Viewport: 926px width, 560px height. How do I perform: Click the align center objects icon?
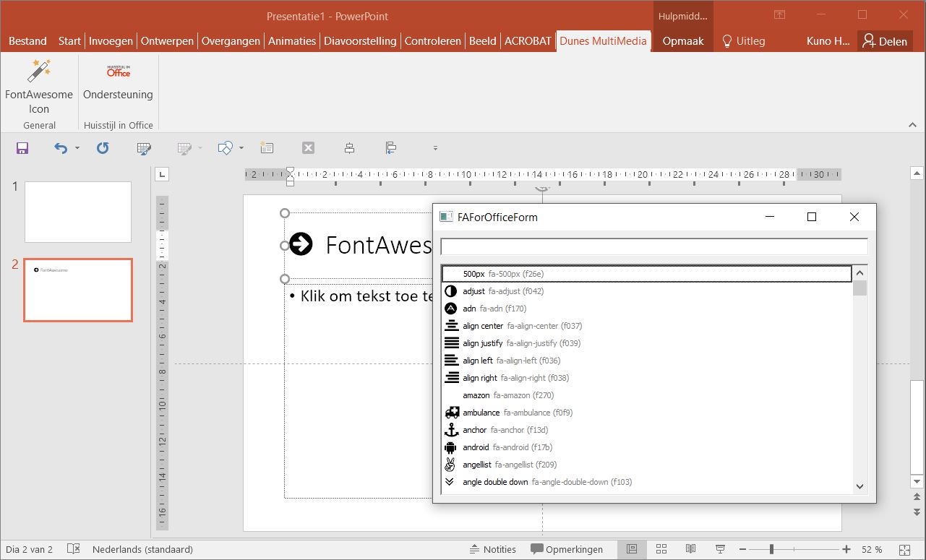point(349,148)
